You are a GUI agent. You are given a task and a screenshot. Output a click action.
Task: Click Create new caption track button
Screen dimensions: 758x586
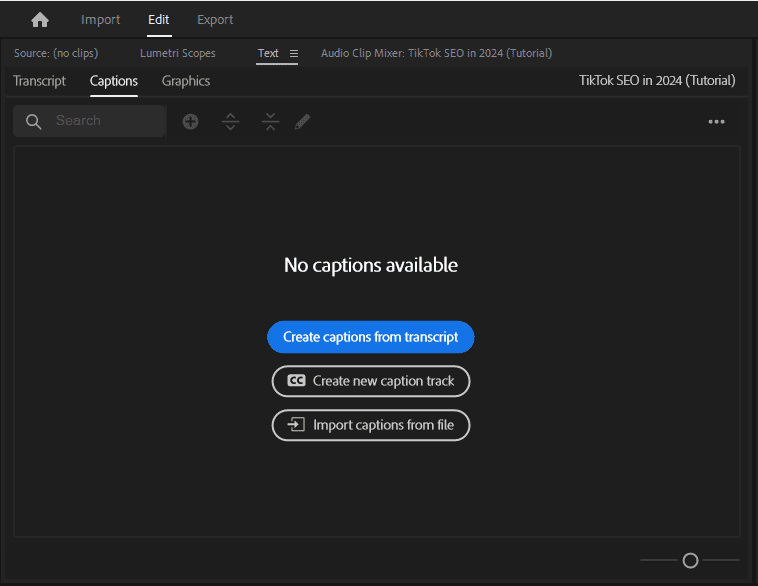[x=371, y=381]
